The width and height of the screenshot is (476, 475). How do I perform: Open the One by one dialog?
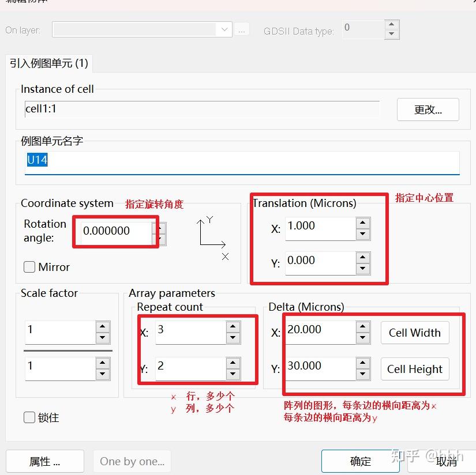tap(132, 461)
